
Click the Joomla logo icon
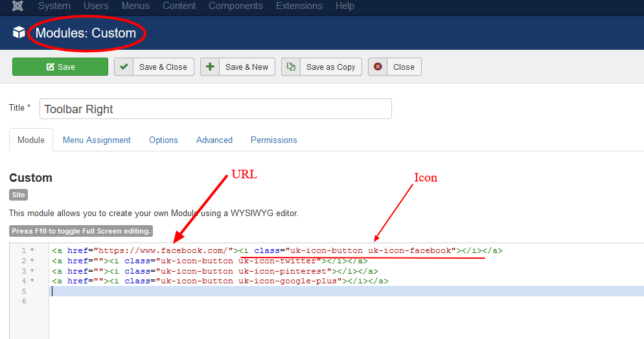[x=17, y=6]
